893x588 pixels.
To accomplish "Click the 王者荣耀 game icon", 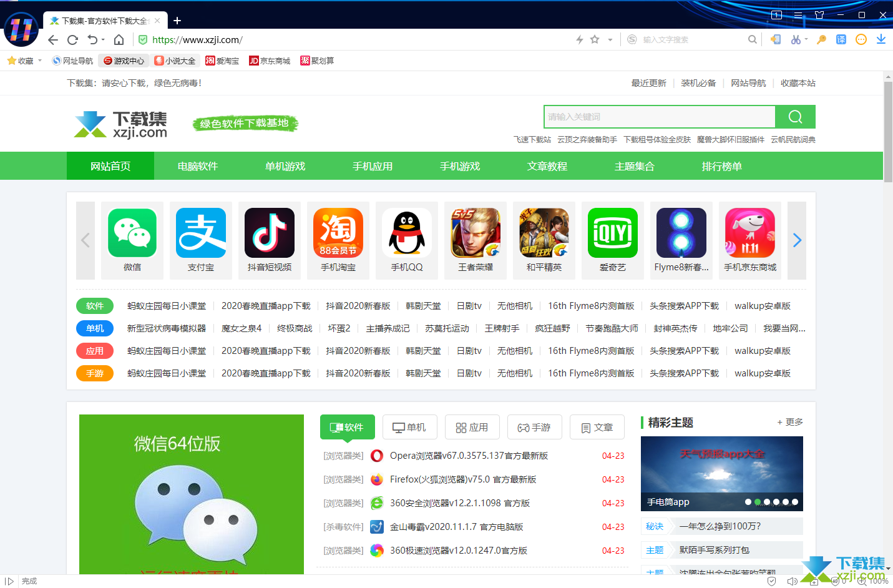I will (476, 233).
